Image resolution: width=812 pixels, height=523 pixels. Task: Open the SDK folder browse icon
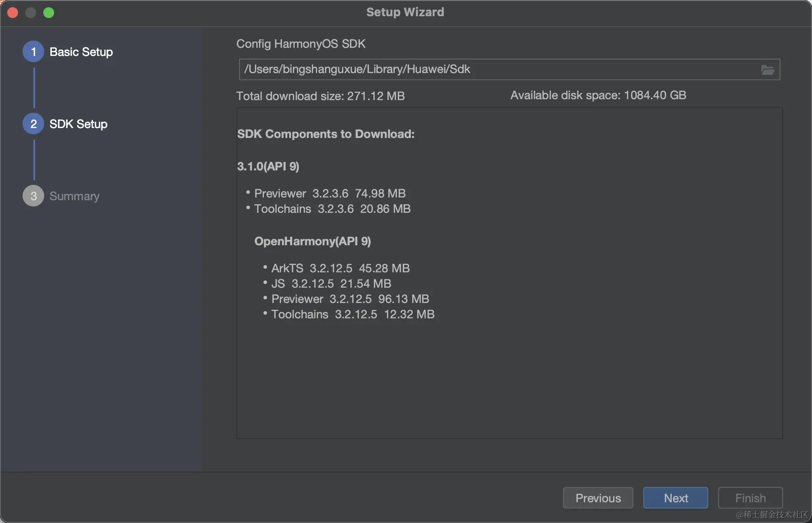click(767, 70)
